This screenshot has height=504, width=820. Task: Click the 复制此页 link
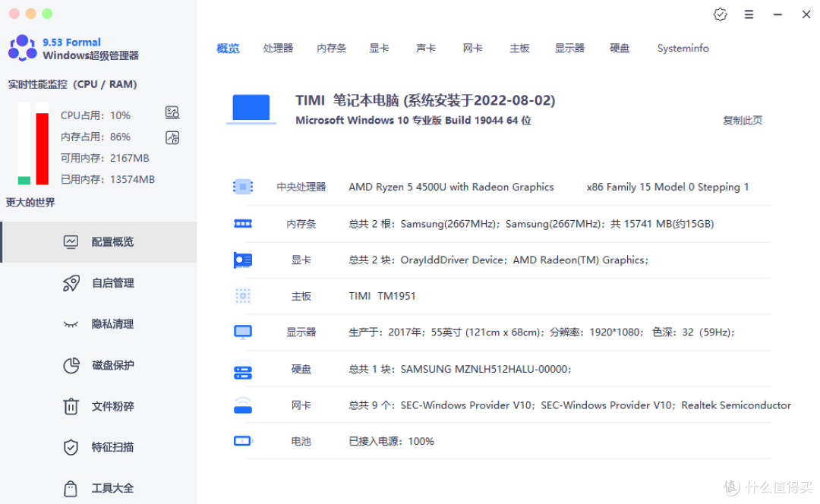743,120
